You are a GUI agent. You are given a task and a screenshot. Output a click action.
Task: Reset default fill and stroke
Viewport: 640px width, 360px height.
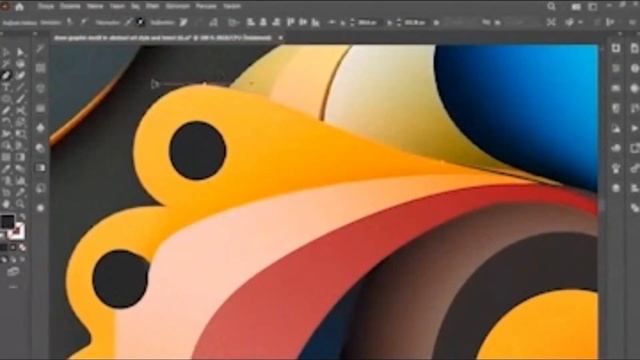pyautogui.click(x=3, y=235)
